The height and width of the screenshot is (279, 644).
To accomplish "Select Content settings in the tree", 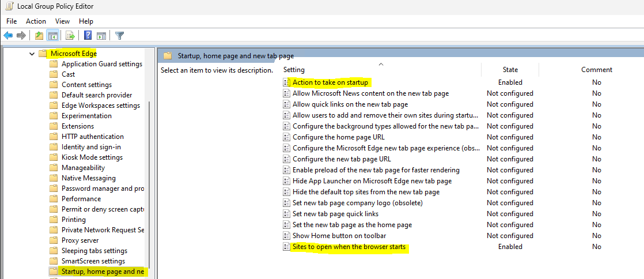I will coord(86,85).
